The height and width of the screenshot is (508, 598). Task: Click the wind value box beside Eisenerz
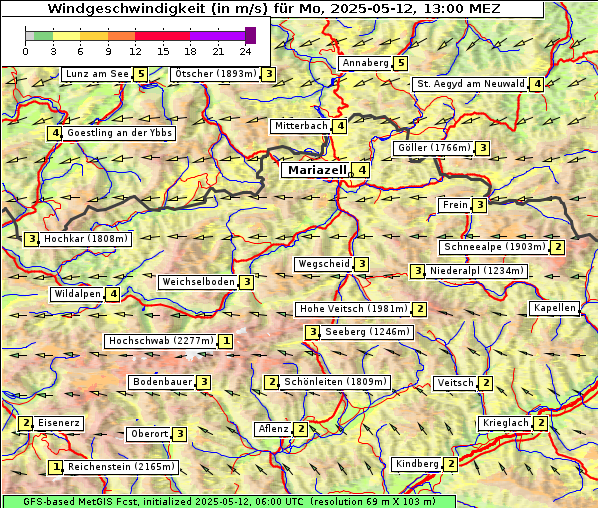click(26, 423)
